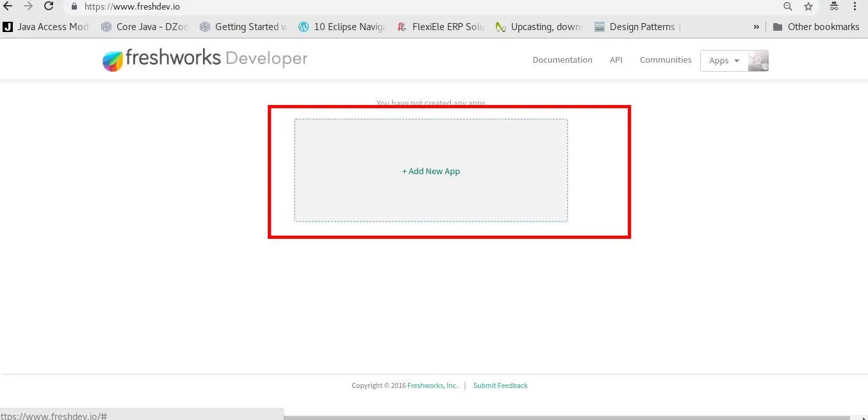The image size is (868, 420).
Task: Open the Upcasting, downc bookmark
Action: tap(539, 27)
